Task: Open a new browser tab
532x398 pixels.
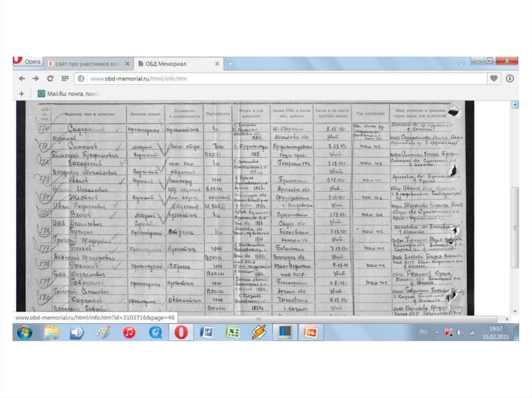Action: (x=230, y=63)
